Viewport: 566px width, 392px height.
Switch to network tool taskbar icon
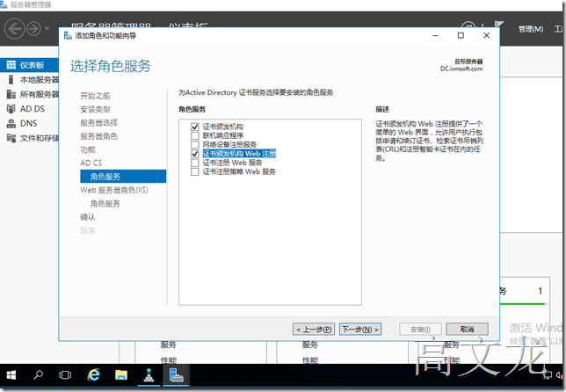(149, 375)
